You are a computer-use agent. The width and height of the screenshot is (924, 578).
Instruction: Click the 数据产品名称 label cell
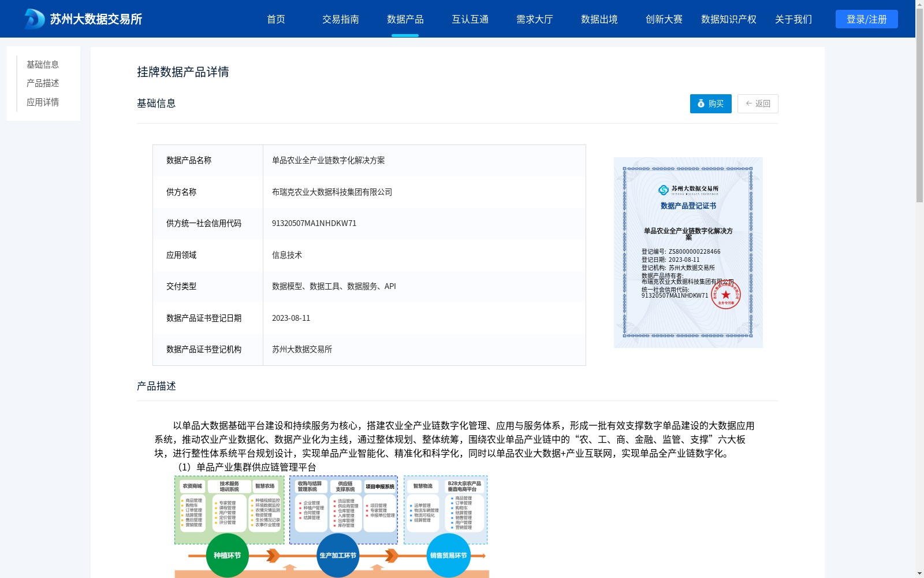[208, 161]
